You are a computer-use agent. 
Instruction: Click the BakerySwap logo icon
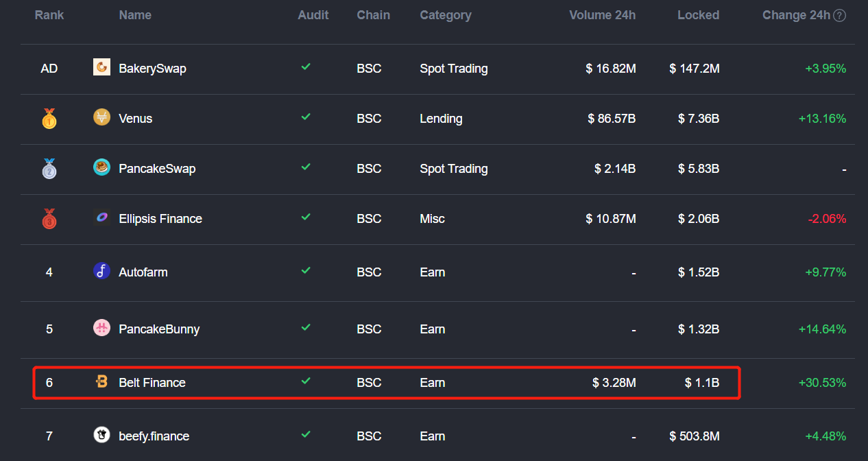click(101, 67)
